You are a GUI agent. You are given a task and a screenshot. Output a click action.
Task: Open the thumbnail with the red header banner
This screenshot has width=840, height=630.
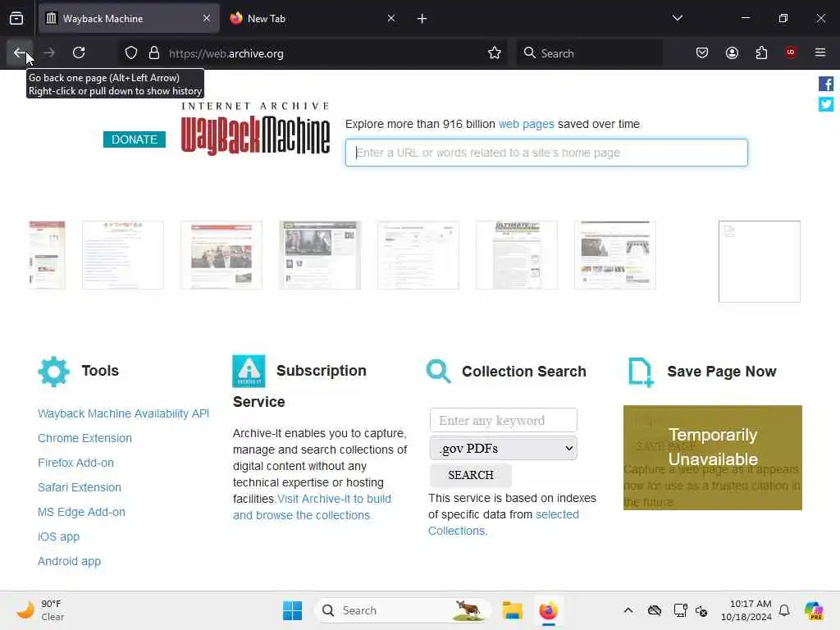(221, 255)
